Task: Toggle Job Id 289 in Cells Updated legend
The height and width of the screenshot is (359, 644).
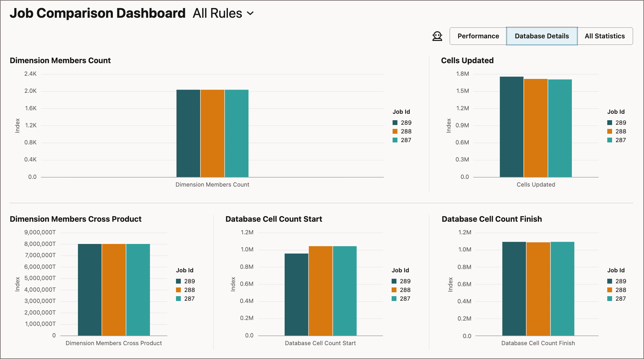Action: [x=610, y=122]
